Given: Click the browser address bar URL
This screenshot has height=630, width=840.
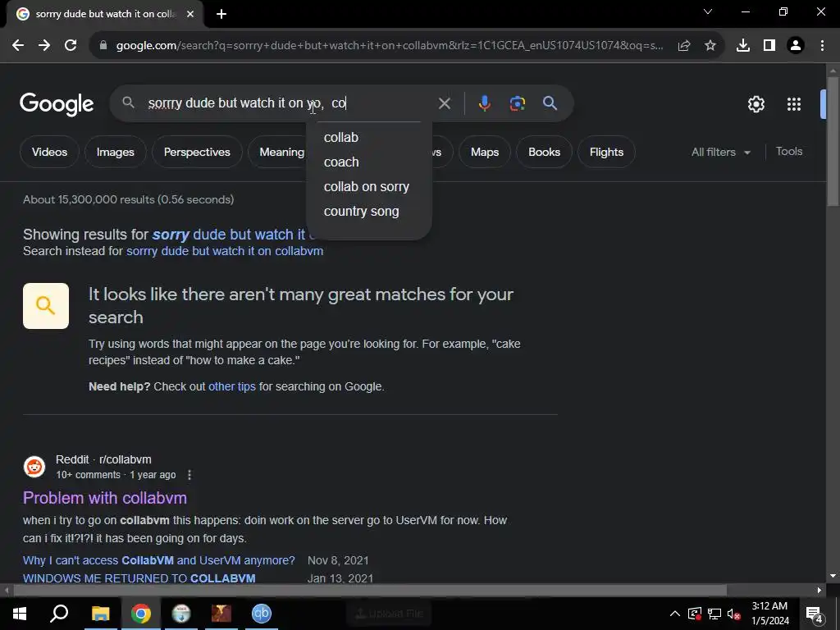Looking at the screenshot, I should coord(390,46).
